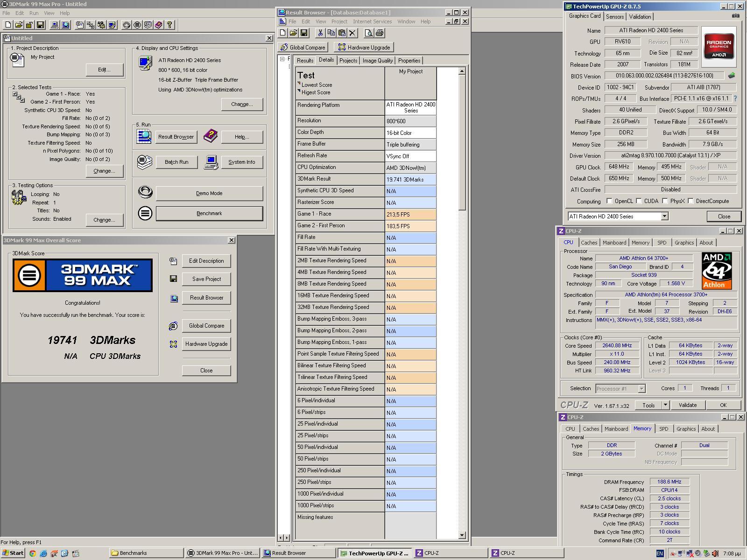Click Print icon in Result Browser toolbar
The width and height of the screenshot is (747, 560).
point(380,33)
